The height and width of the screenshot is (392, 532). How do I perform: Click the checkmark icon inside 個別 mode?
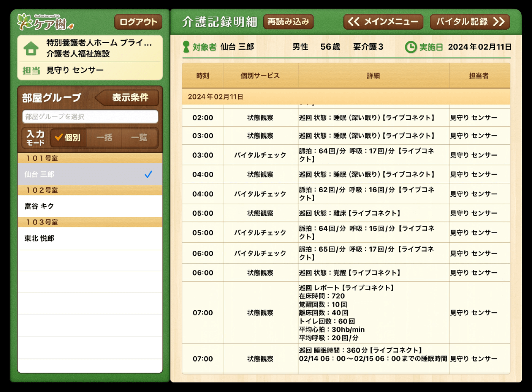58,138
